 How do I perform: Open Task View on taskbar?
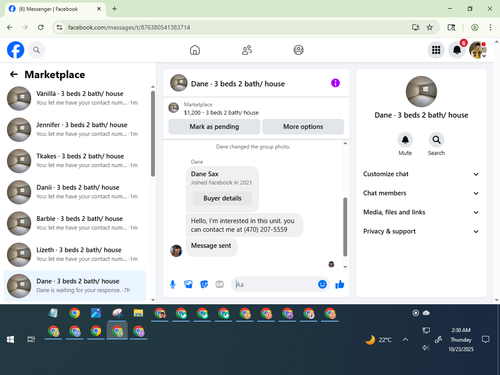[31, 339]
